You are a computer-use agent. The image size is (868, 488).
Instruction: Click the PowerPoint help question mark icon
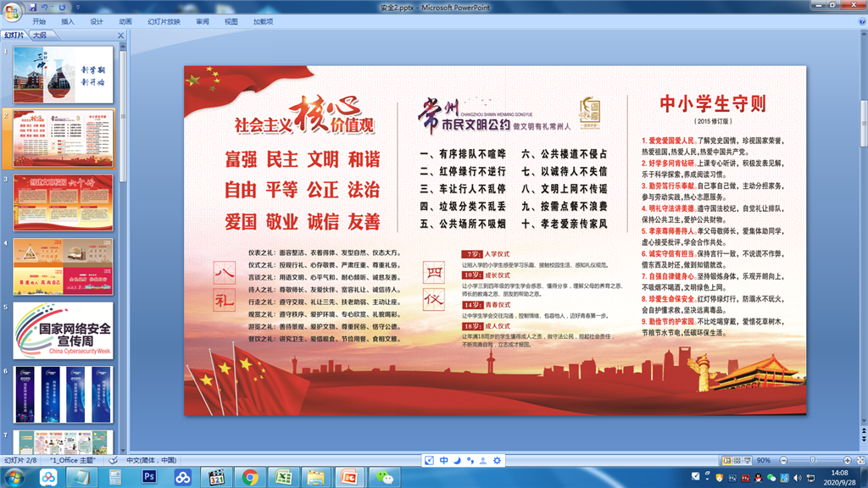(x=862, y=21)
